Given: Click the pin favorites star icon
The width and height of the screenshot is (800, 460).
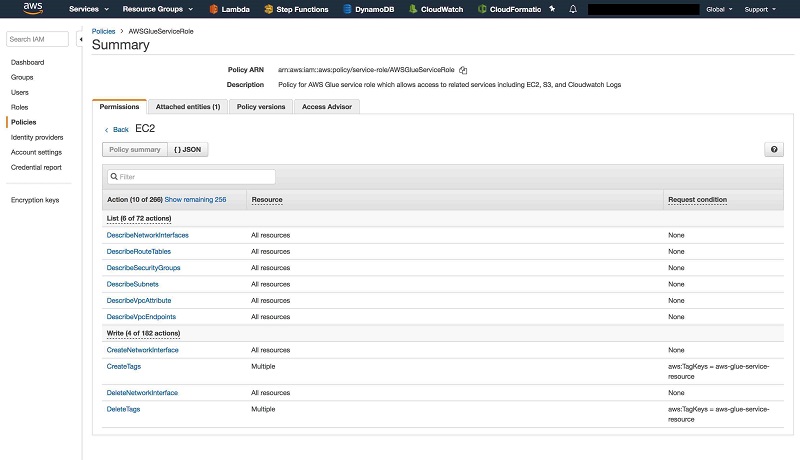Looking at the screenshot, I should click(x=552, y=9).
